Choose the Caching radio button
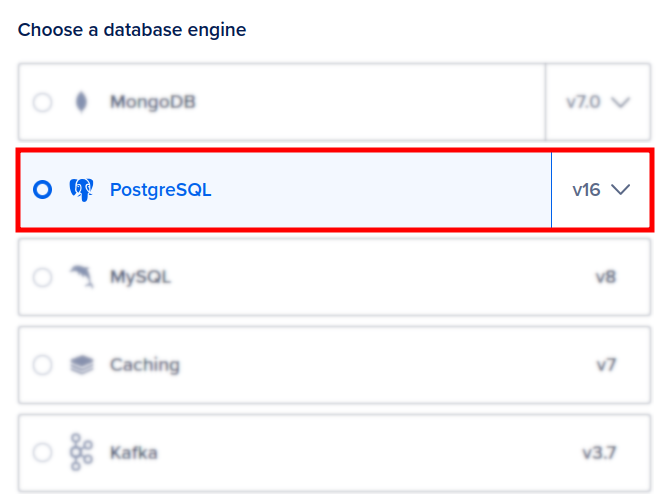Viewport: 670px width, 501px height. tap(42, 365)
